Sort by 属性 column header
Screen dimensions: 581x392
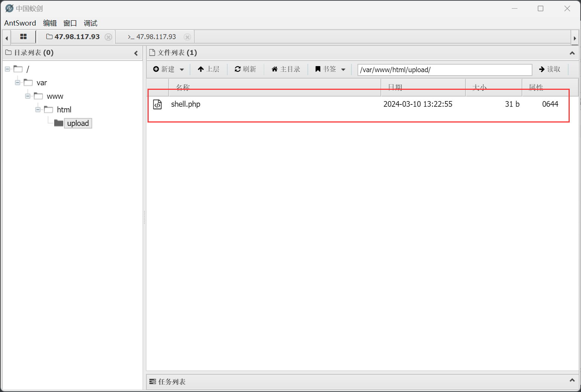point(550,88)
